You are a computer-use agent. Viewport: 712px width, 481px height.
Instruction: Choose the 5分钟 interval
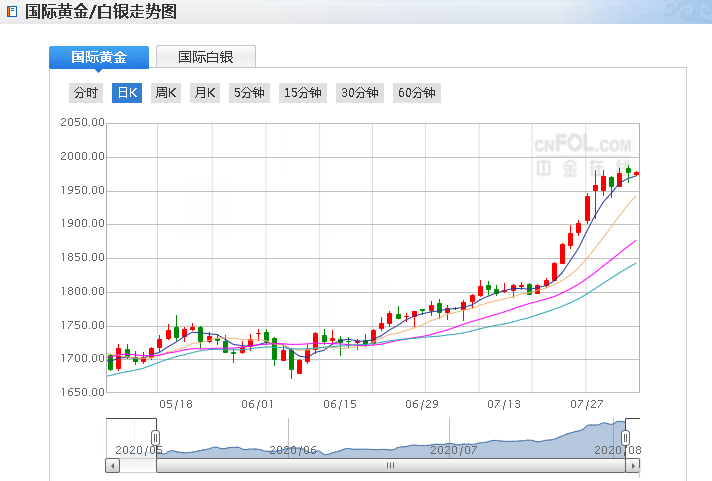click(249, 93)
